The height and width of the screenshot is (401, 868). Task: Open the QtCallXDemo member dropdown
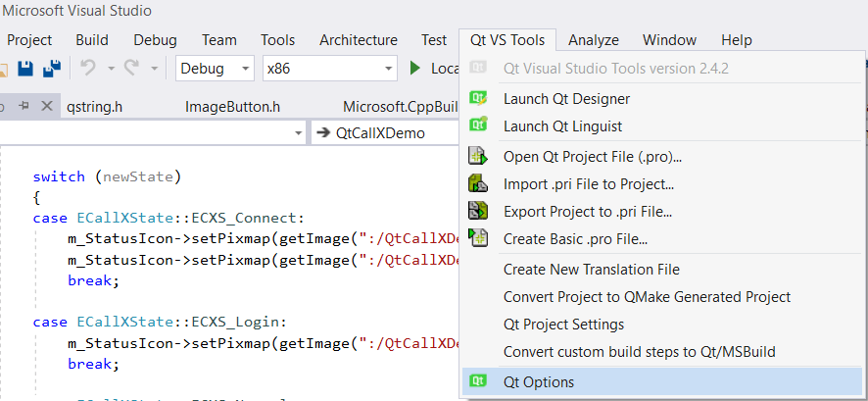[x=386, y=133]
